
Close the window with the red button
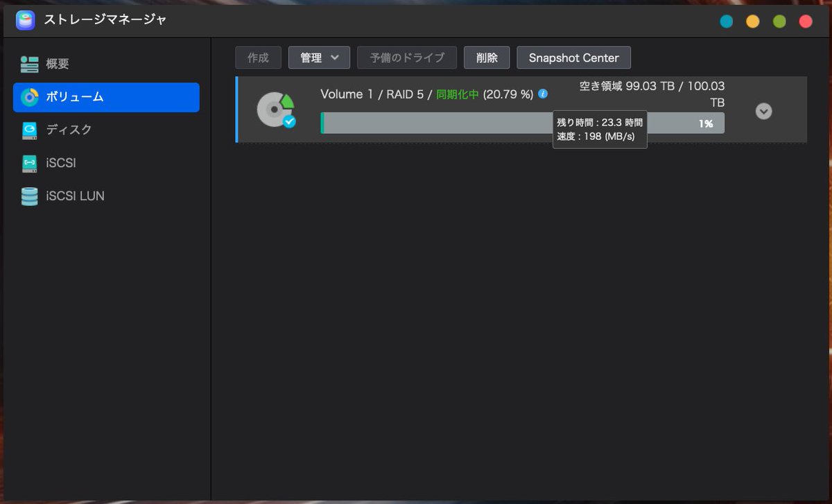point(806,21)
